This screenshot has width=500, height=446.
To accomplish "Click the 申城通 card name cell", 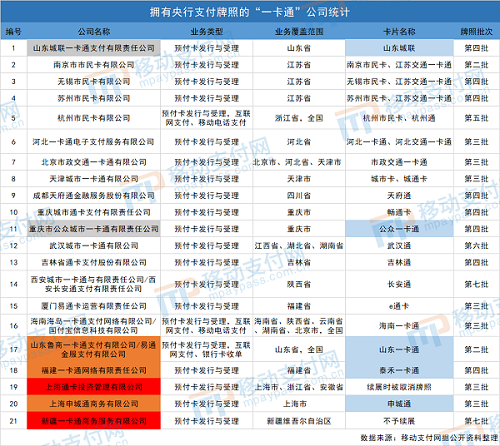I will tap(399, 404).
